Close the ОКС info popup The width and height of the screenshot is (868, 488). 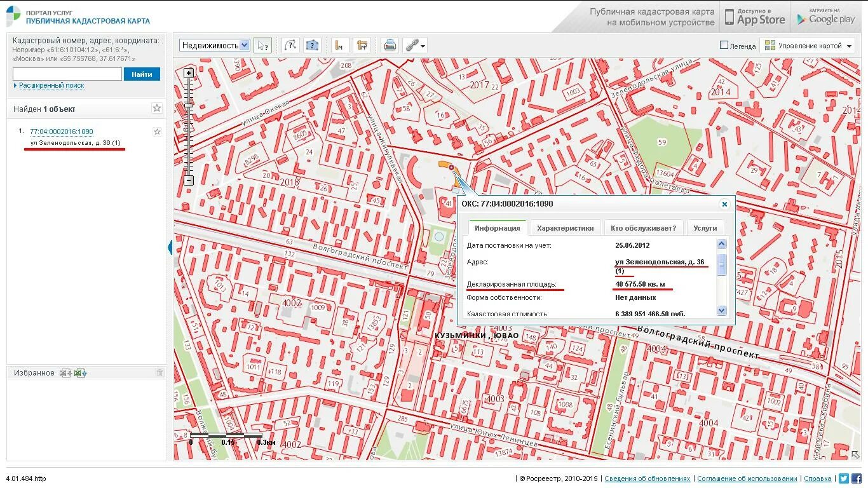[x=724, y=204]
